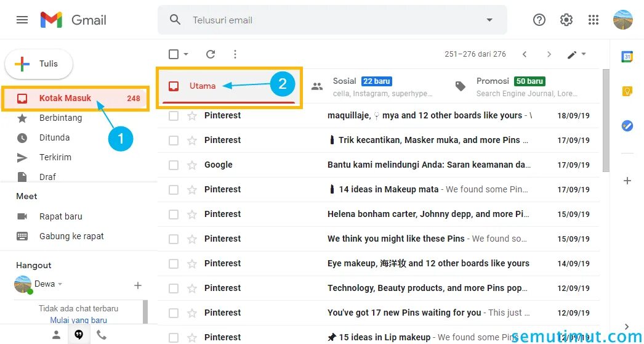
Task: Check the 14 ideas in Makeup mata email
Action: [174, 190]
